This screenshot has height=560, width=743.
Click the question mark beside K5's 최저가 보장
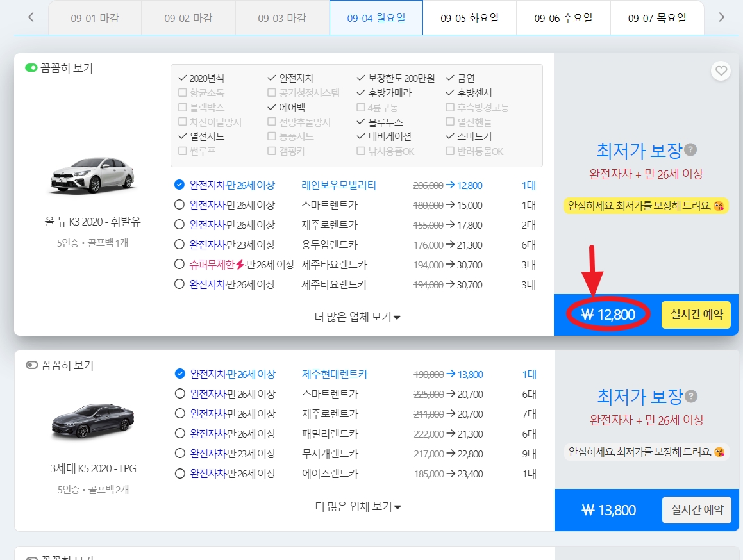pyautogui.click(x=690, y=397)
